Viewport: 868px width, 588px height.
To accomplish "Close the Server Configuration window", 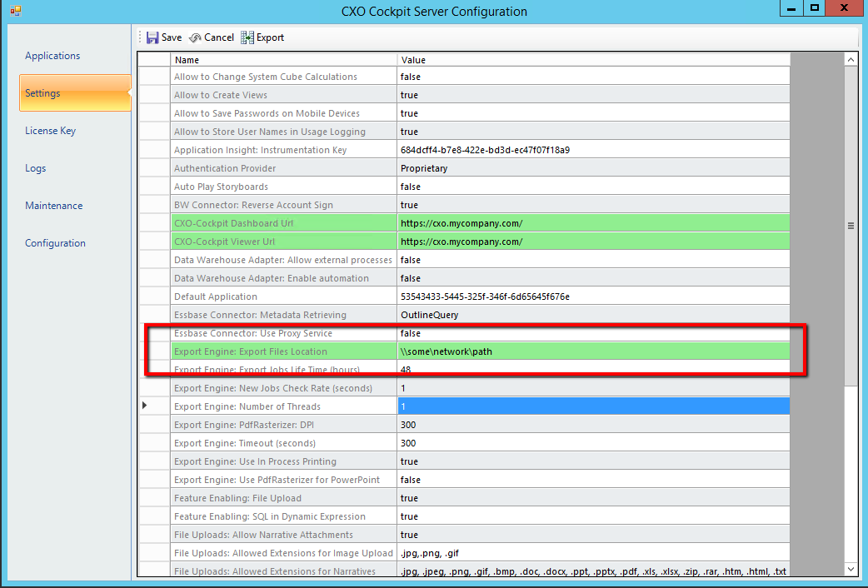I will pos(844,8).
